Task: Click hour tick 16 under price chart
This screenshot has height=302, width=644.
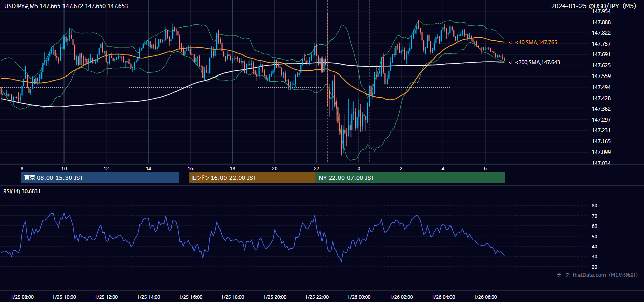Action: pyautogui.click(x=190, y=168)
